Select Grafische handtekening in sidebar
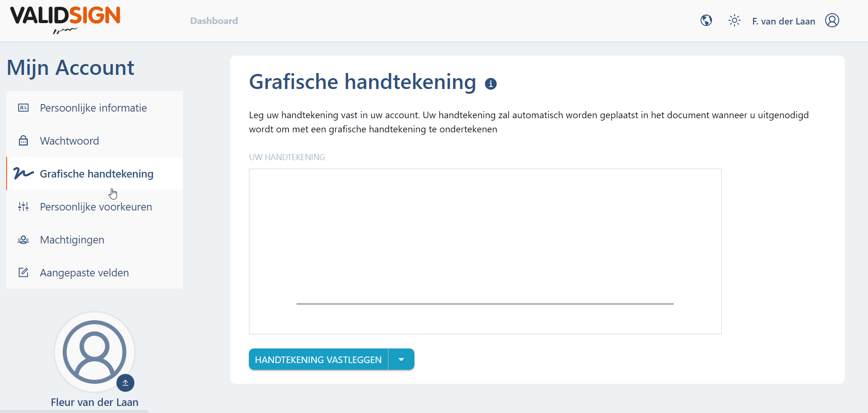868x413 pixels. (94, 174)
